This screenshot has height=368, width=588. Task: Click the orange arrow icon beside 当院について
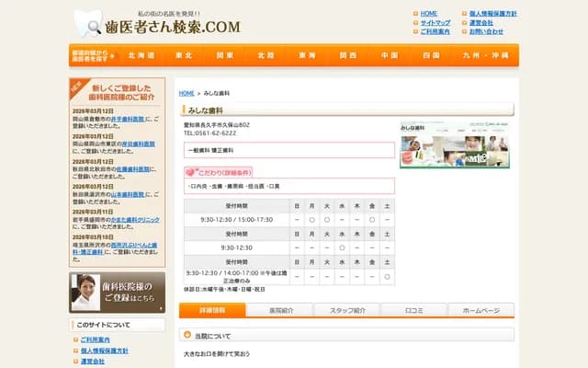pyautogui.click(x=187, y=337)
